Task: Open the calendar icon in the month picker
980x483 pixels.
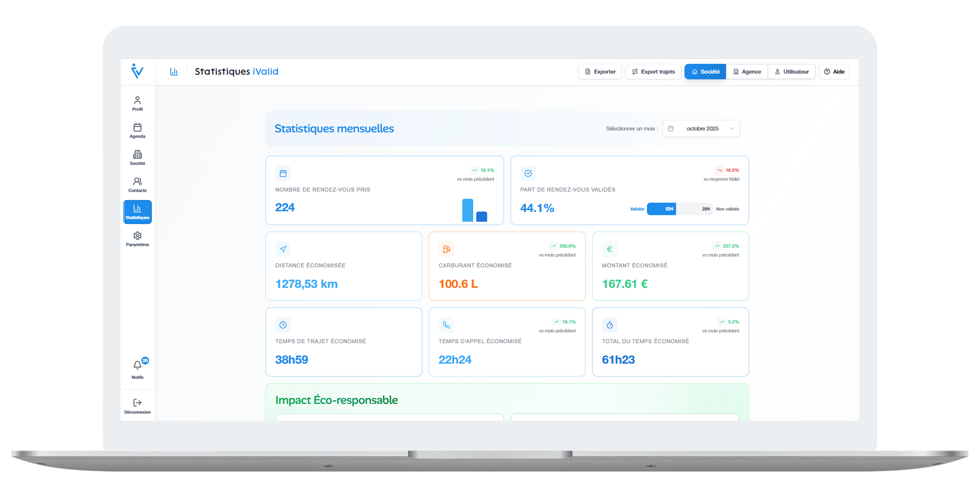Action: (x=670, y=128)
